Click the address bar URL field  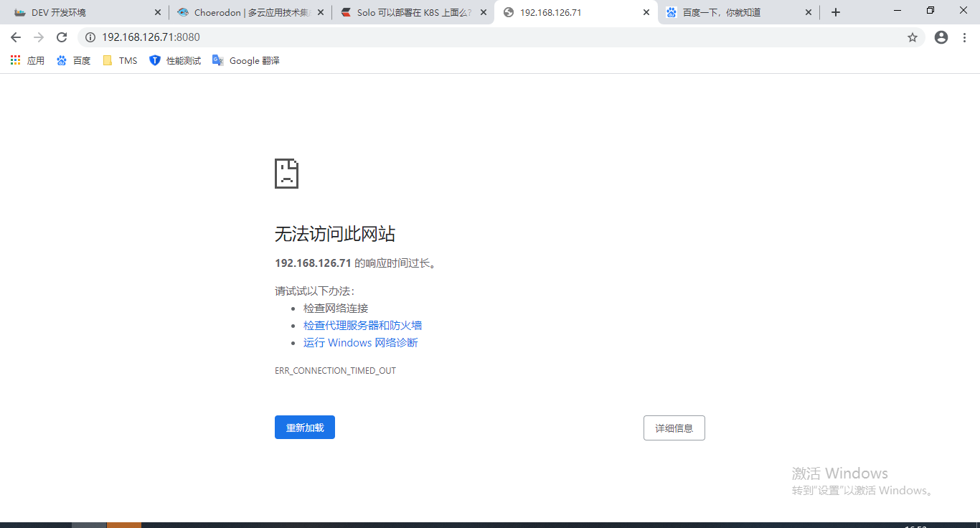tap(499, 37)
